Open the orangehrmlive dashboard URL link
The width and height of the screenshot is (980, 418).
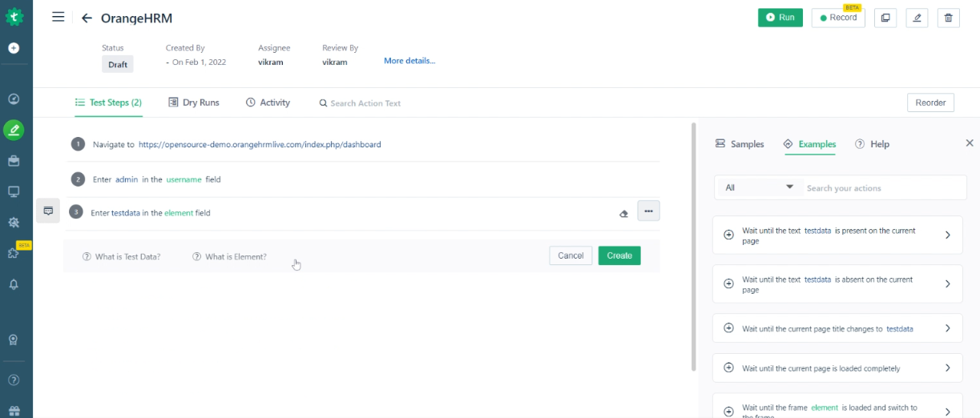(260, 145)
